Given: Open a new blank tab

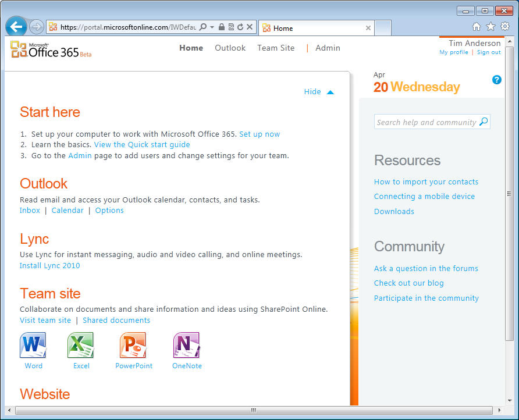Looking at the screenshot, I should tap(383, 28).
